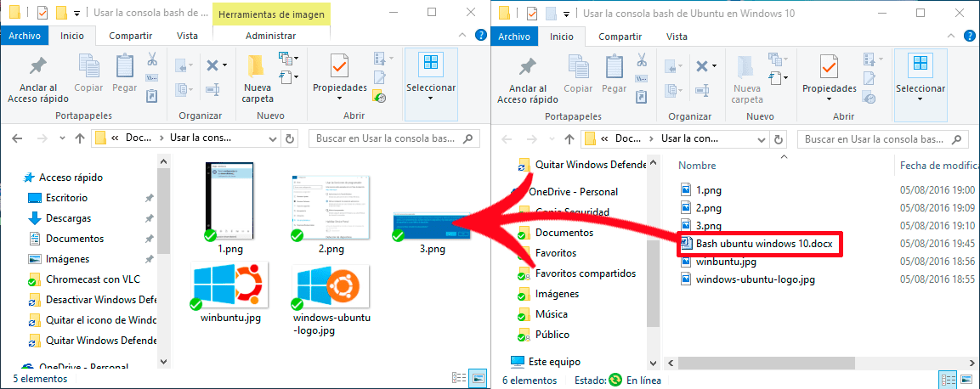Go back in right window navigation
The width and height of the screenshot is (980, 389).
point(507,138)
